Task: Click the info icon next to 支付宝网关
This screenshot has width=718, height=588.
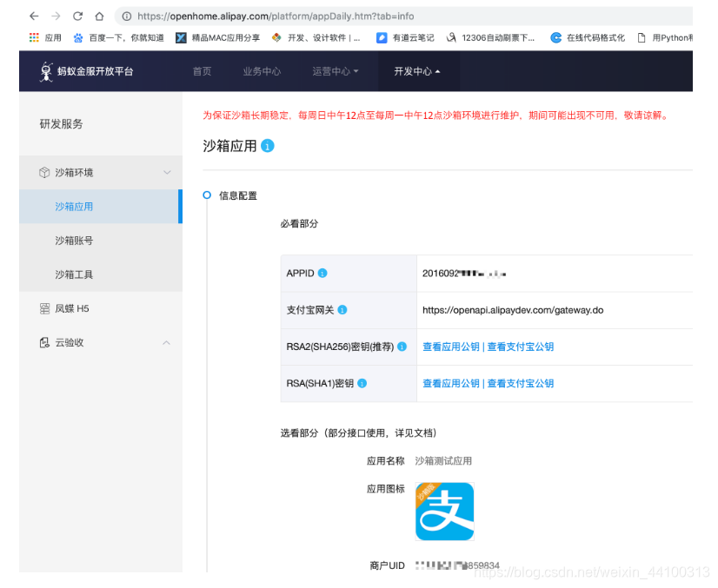Action: [342, 310]
